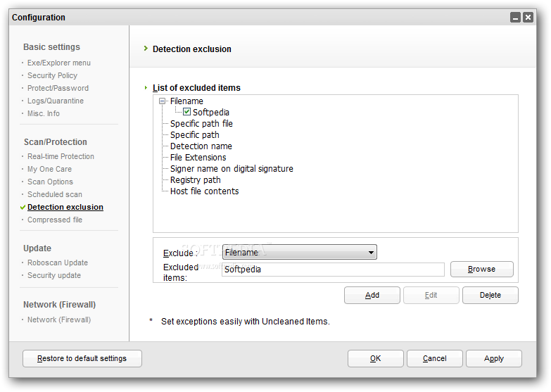This screenshot has height=392, width=551.
Task: Click the Excluded items text field
Action: click(333, 270)
